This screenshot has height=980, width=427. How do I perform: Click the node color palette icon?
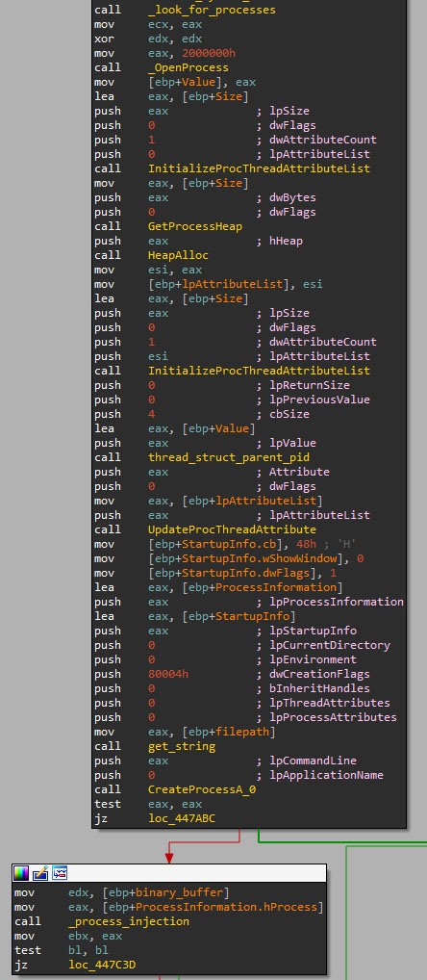coord(21,872)
